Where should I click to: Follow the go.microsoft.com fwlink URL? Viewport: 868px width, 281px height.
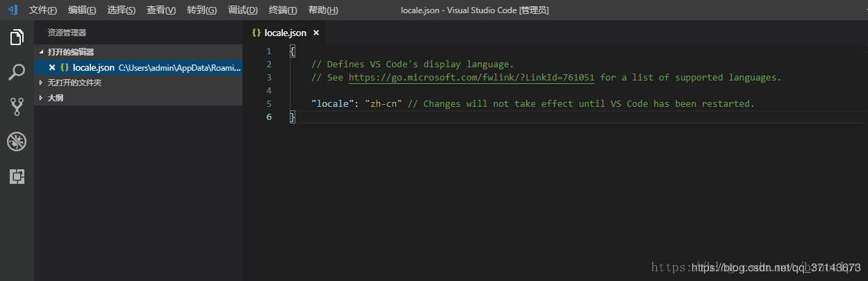[x=471, y=78]
